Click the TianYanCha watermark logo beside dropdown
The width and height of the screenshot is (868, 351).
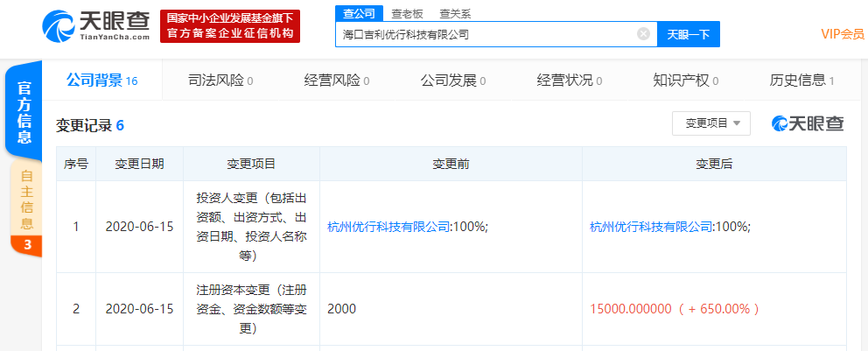coord(808,123)
